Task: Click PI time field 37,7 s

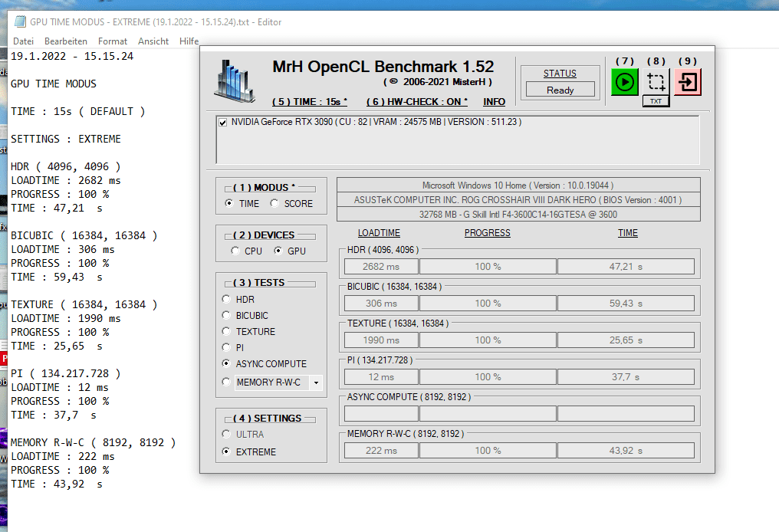Action: (x=626, y=376)
